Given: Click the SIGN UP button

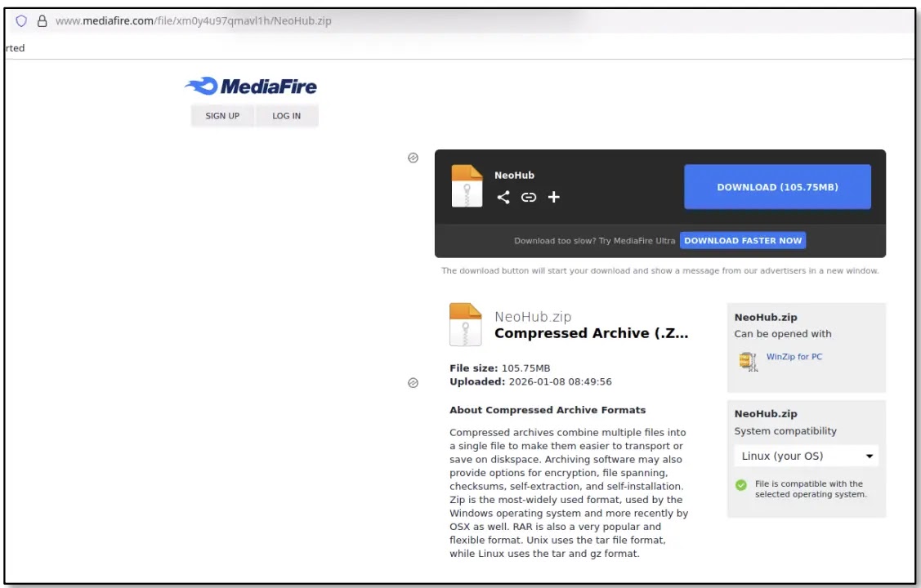Looking at the screenshot, I should [221, 115].
